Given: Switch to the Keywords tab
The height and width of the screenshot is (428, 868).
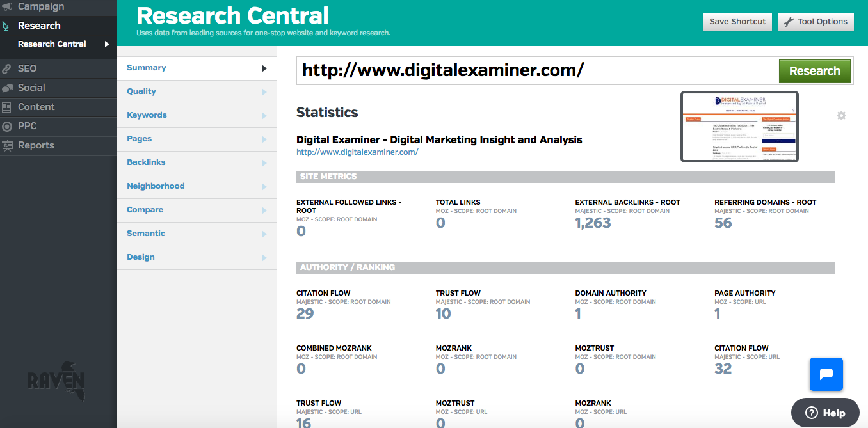Looking at the screenshot, I should click(147, 115).
